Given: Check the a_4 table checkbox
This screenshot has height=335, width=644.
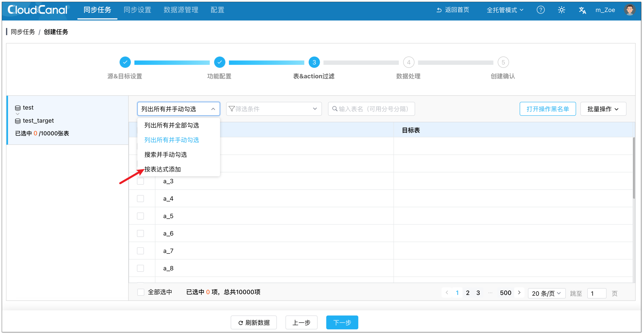Looking at the screenshot, I should coord(141,199).
